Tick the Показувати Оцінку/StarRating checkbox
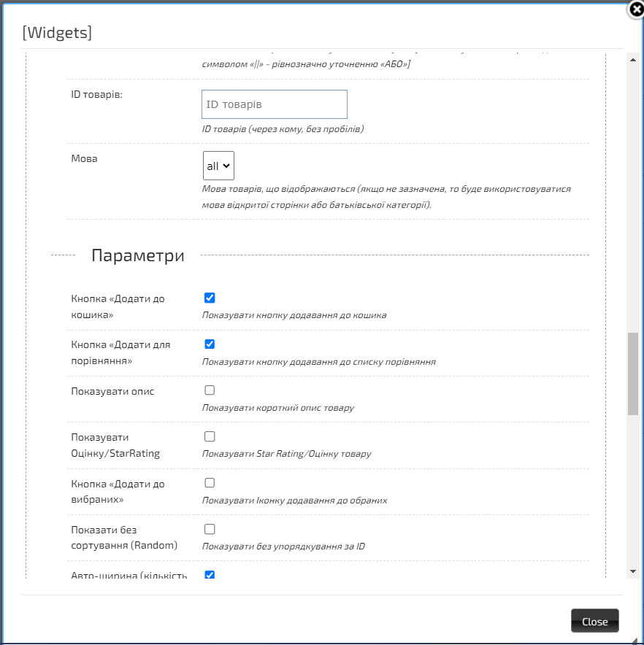The image size is (644, 645). [x=210, y=436]
